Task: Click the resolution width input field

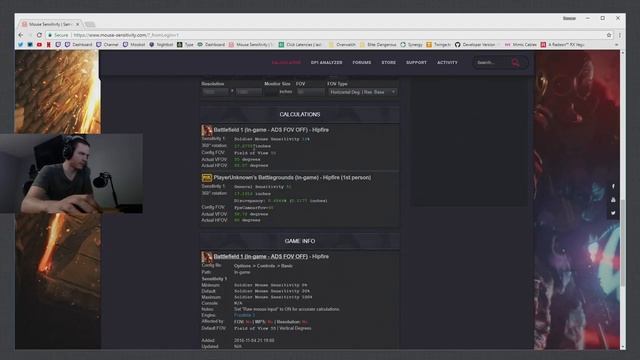Action: (215, 92)
